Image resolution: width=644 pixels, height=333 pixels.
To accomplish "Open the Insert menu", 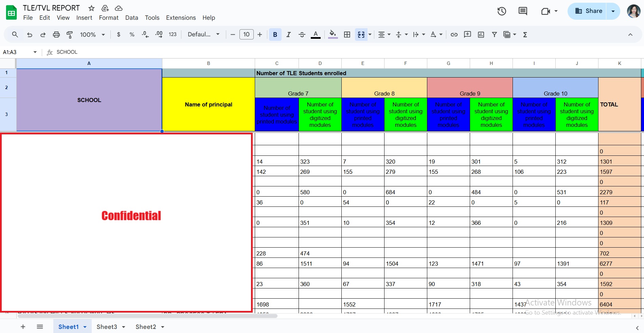I will tap(84, 18).
